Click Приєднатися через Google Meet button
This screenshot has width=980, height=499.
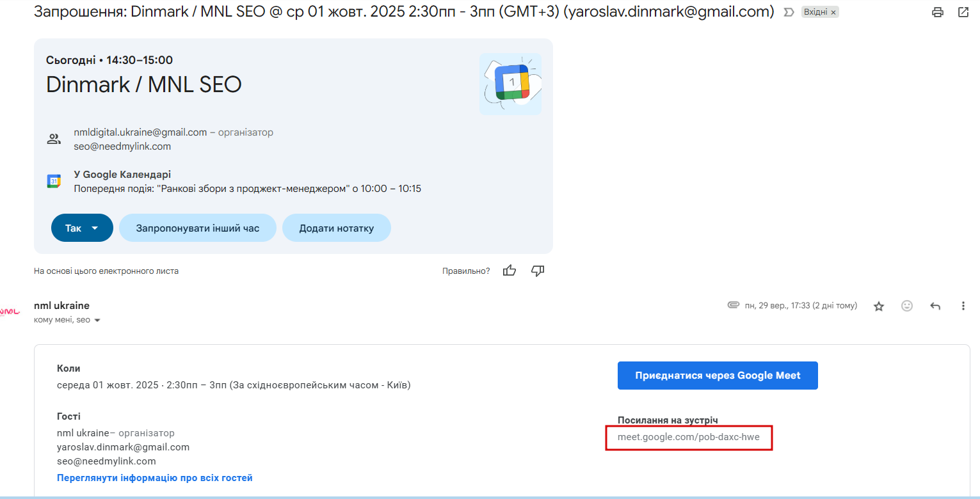click(718, 376)
